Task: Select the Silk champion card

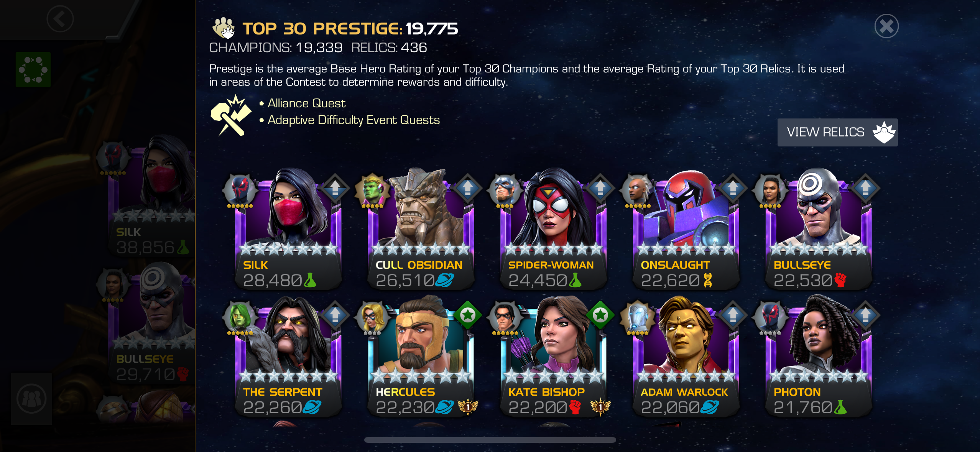Action: click(288, 230)
